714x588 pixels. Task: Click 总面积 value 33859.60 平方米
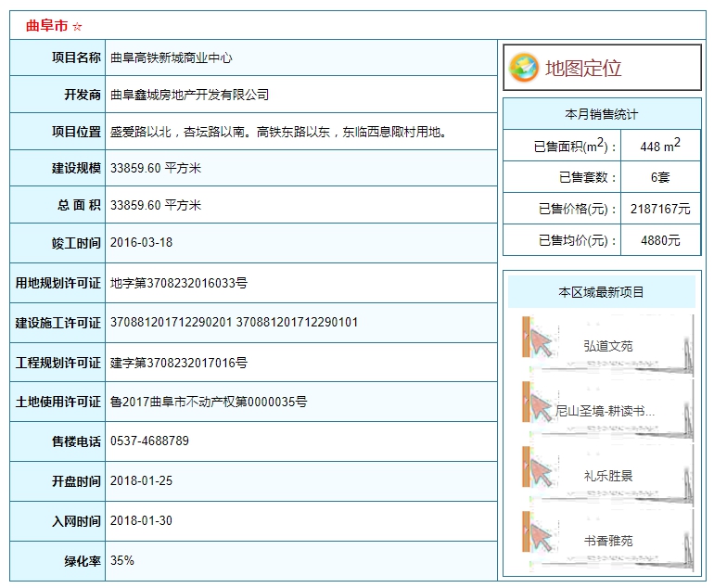(x=155, y=205)
